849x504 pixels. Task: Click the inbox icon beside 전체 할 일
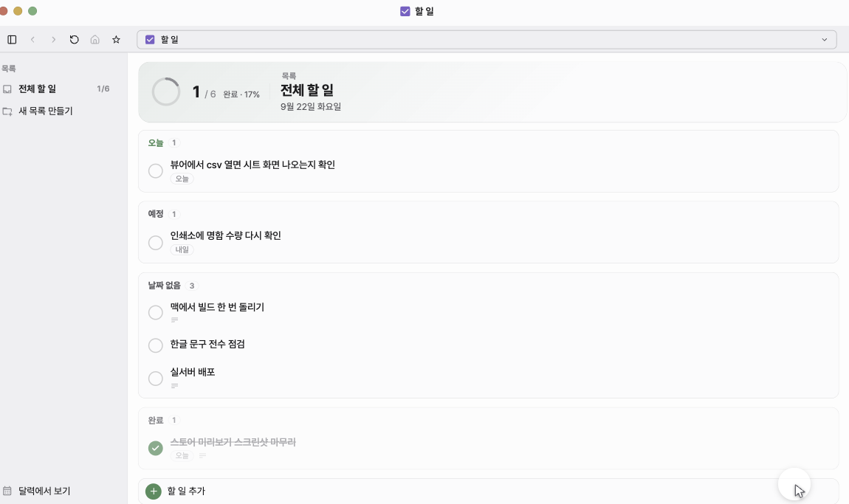tap(7, 89)
